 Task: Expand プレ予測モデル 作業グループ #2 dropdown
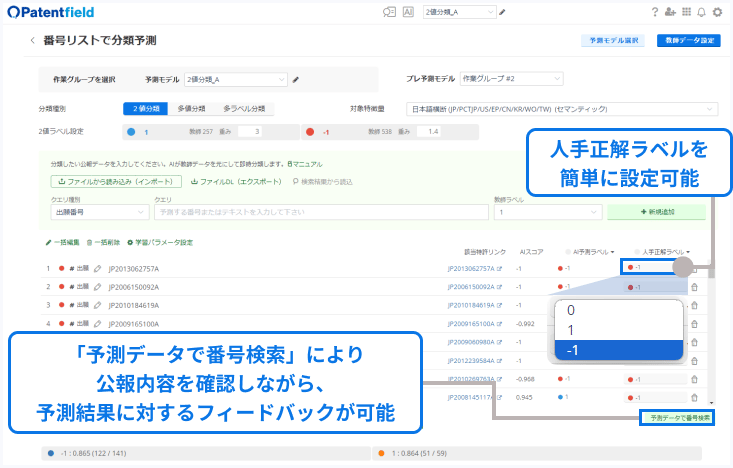point(511,79)
